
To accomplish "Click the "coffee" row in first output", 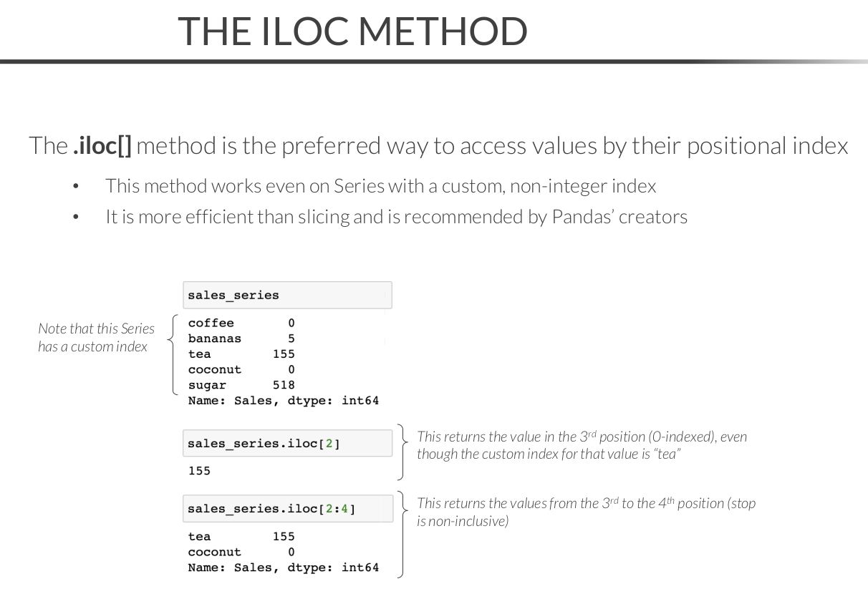I will coord(241,323).
